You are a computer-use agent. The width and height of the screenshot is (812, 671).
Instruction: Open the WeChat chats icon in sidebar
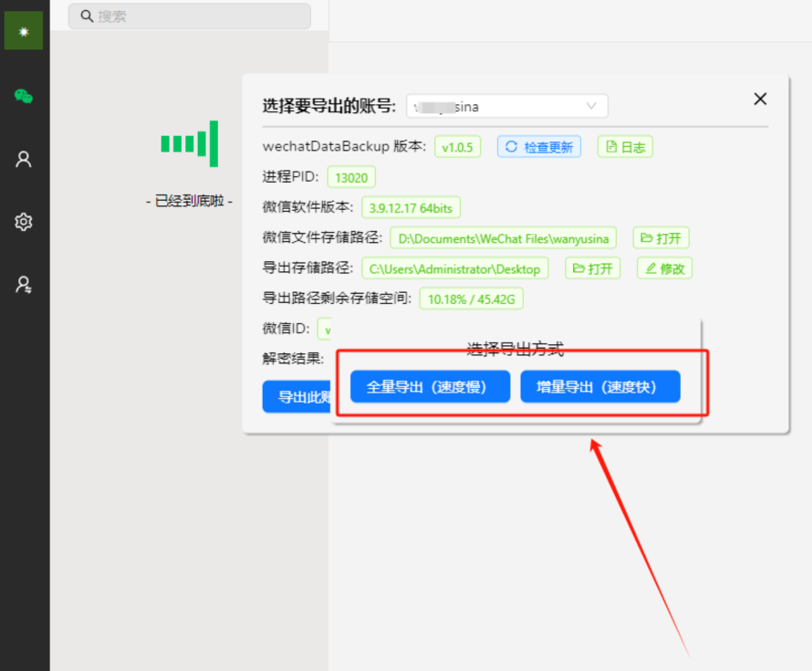[x=24, y=96]
